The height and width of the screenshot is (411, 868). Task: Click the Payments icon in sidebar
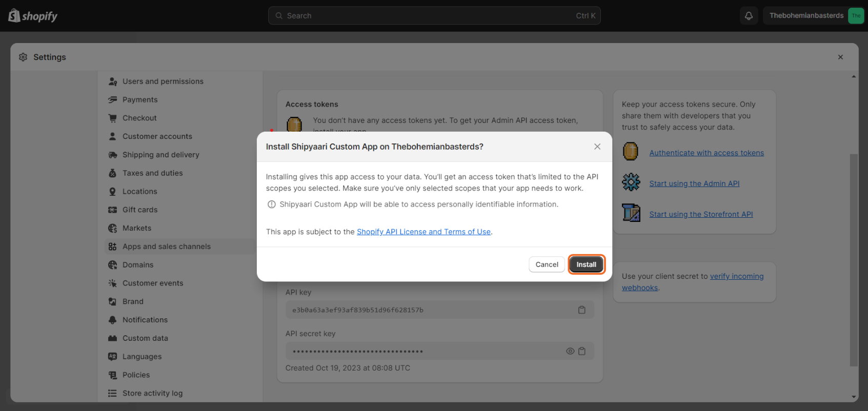click(x=113, y=100)
